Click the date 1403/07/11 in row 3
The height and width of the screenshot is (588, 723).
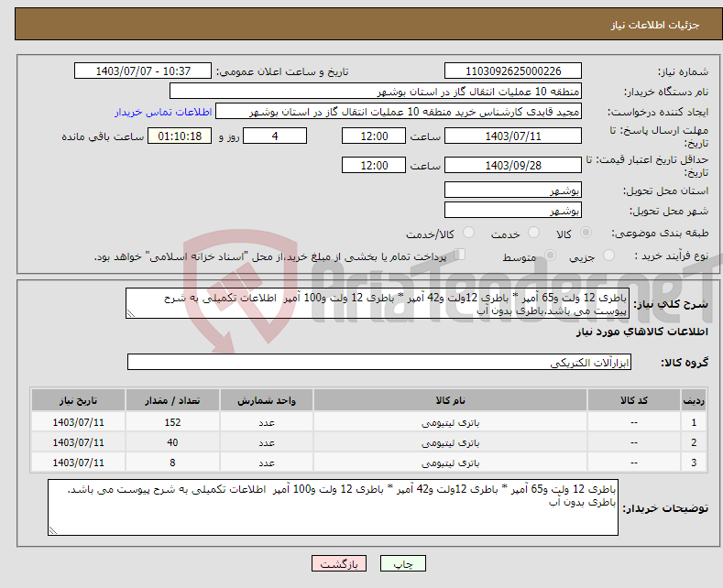[79, 463]
